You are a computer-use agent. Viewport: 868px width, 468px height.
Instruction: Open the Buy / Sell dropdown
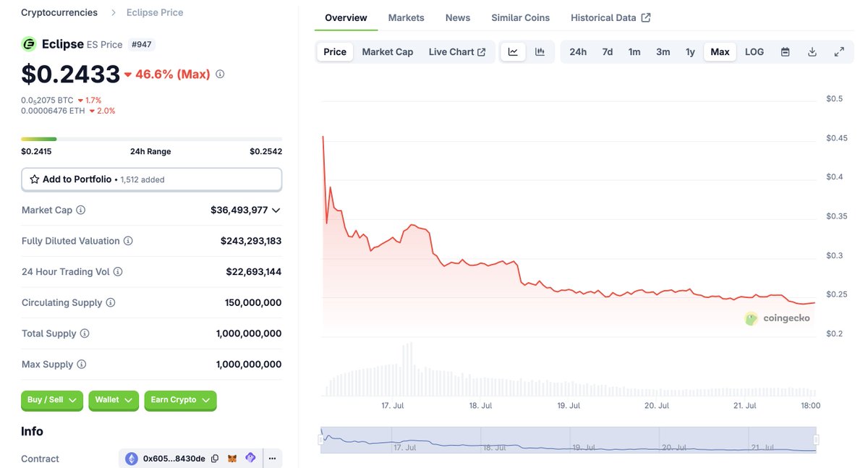click(x=53, y=400)
